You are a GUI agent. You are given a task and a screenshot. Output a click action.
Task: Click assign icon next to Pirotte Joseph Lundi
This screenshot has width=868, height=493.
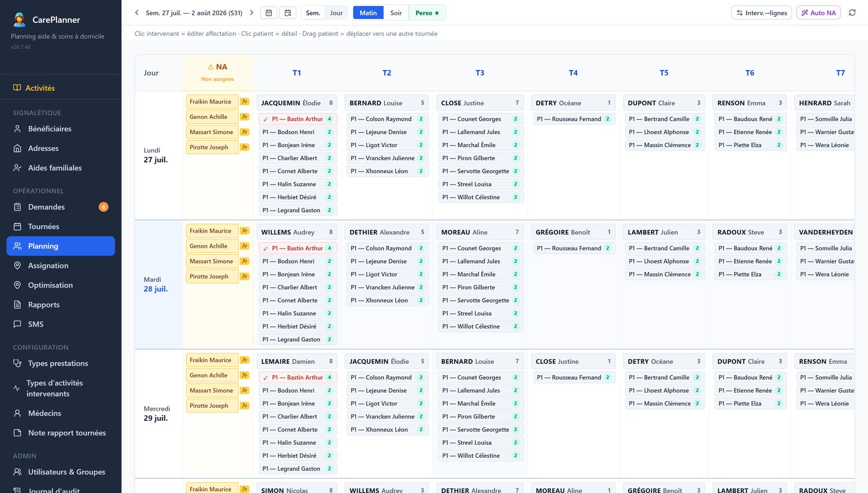[245, 147]
